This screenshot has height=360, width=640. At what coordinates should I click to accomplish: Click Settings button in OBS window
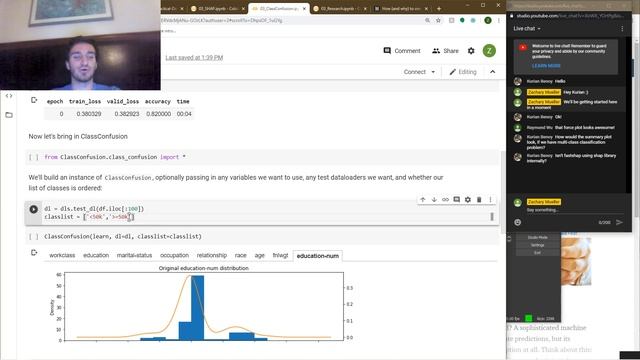tap(538, 245)
